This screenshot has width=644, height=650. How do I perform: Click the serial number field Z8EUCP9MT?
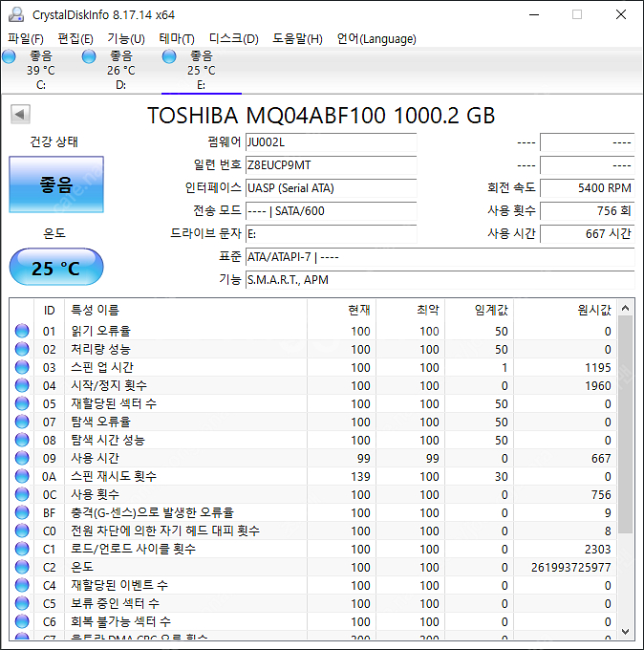tap(332, 165)
